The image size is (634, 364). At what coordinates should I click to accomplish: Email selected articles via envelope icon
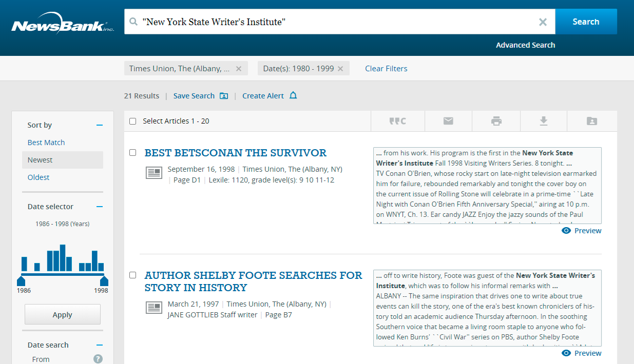pyautogui.click(x=448, y=121)
